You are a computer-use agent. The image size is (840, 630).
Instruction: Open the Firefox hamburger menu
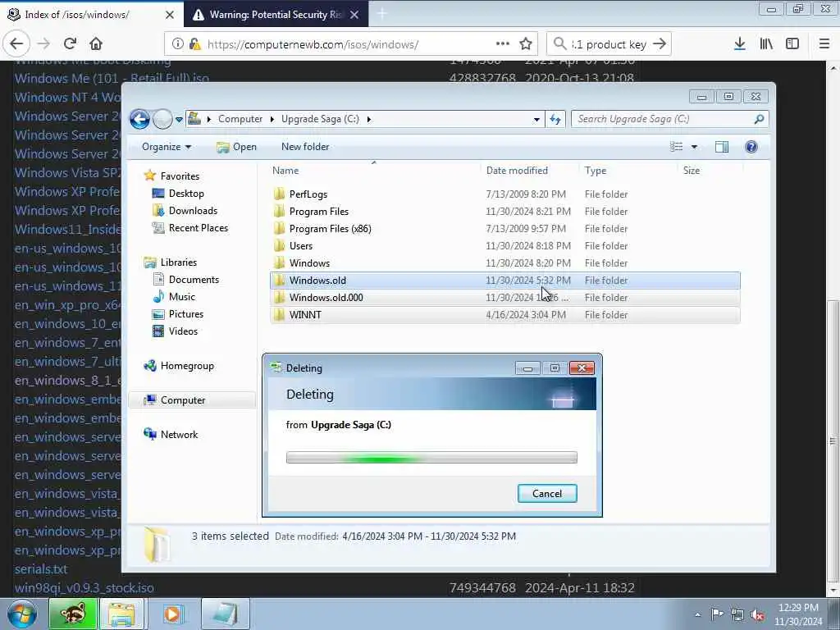[x=824, y=44]
